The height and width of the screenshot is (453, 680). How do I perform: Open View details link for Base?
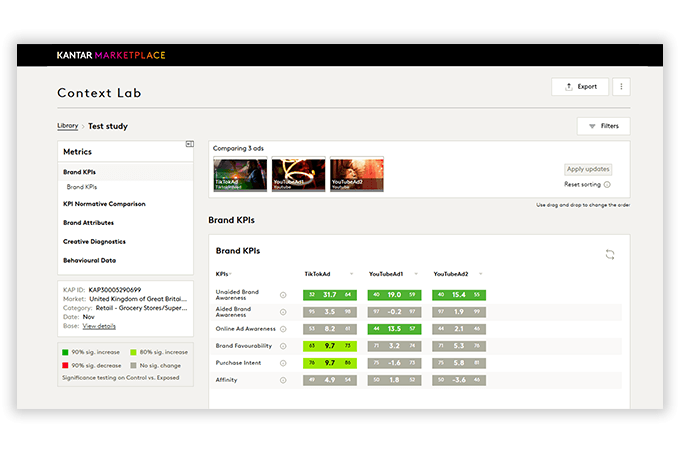(x=99, y=326)
